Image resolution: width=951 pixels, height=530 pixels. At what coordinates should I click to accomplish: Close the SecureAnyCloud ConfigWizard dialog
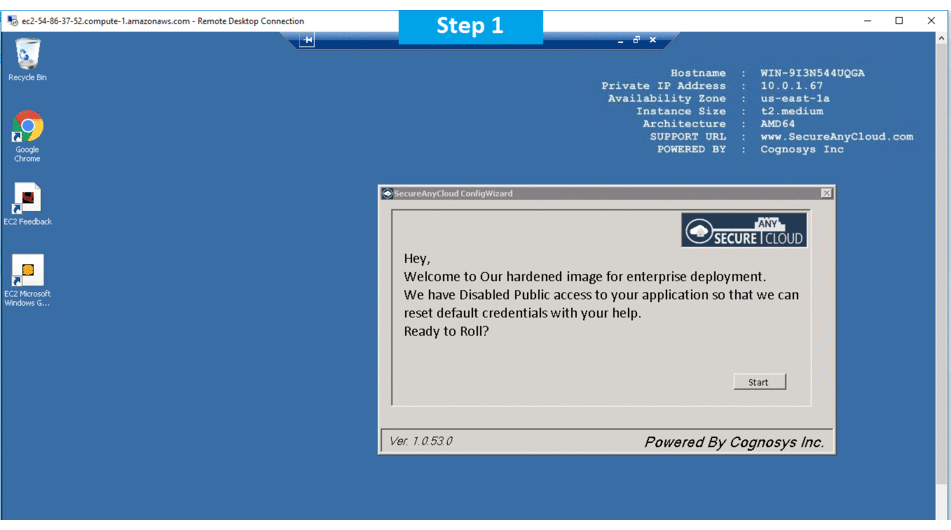point(826,193)
